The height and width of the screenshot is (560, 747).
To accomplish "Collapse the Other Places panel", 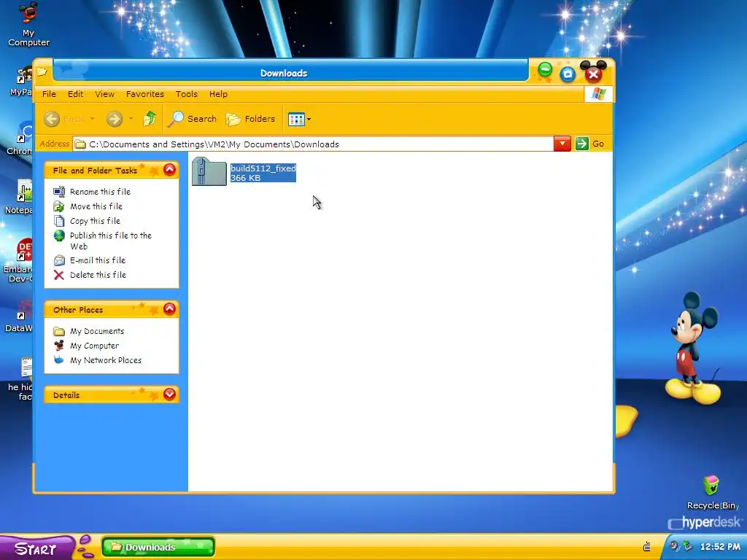I will [169, 309].
